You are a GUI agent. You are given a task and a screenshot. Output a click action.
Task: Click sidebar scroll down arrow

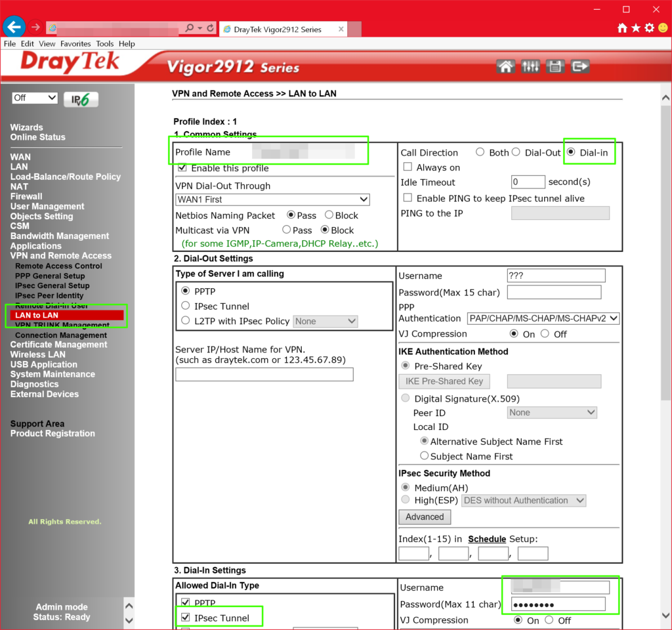129,621
